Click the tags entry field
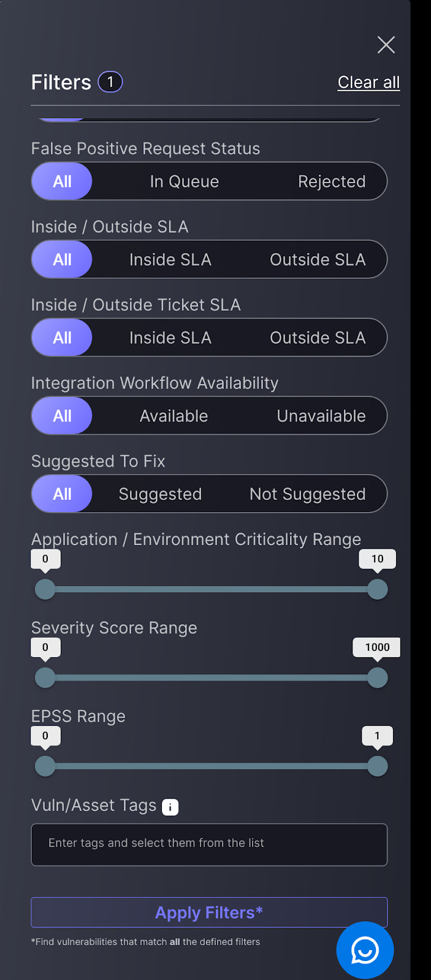 tap(209, 845)
